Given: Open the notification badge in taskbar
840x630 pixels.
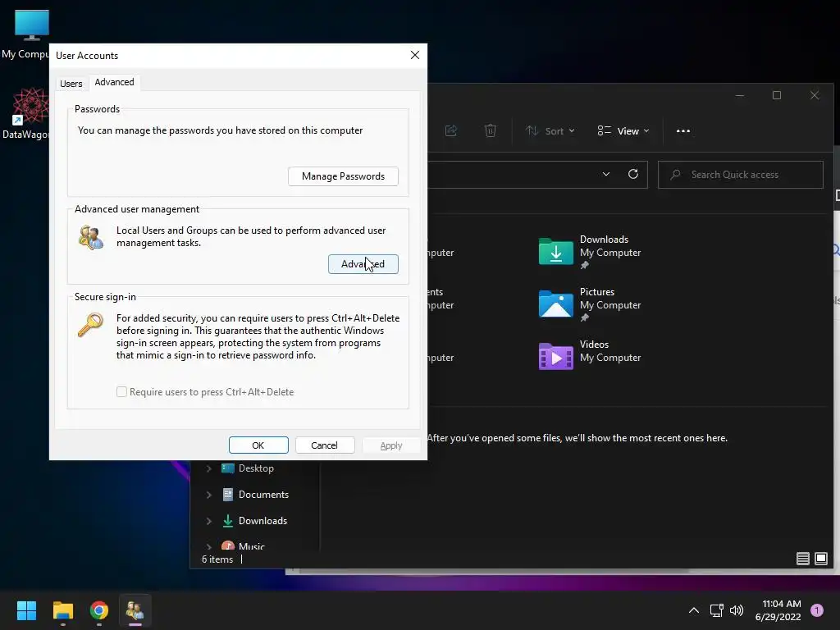Looking at the screenshot, I should tap(817, 610).
